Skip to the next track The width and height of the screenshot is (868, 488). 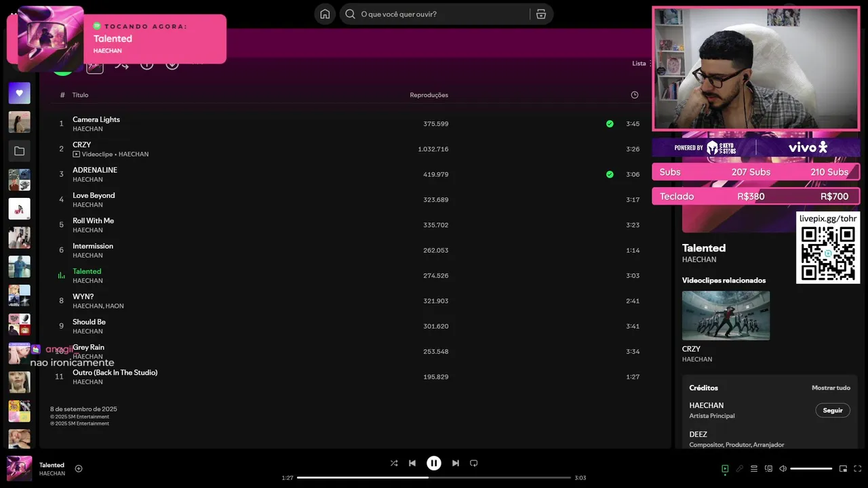point(456,463)
